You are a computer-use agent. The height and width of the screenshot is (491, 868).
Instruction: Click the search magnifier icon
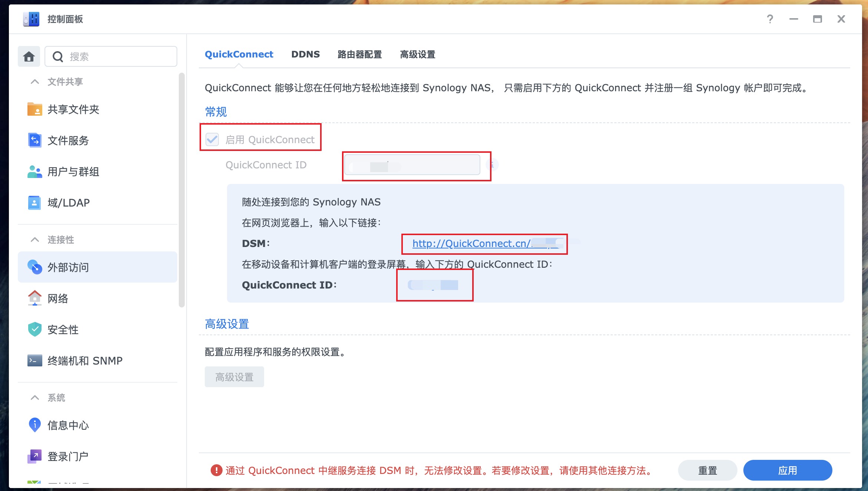[57, 57]
